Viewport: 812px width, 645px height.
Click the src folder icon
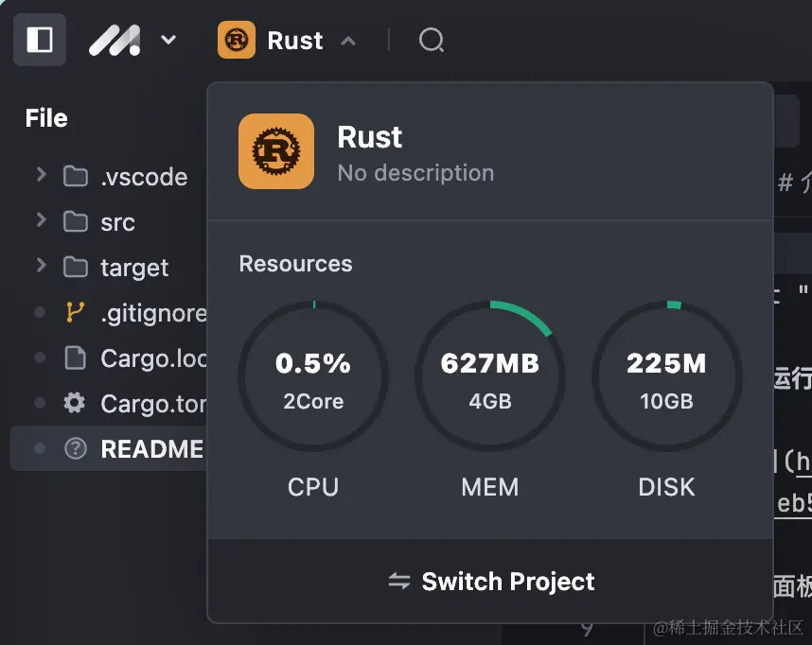[x=76, y=221]
